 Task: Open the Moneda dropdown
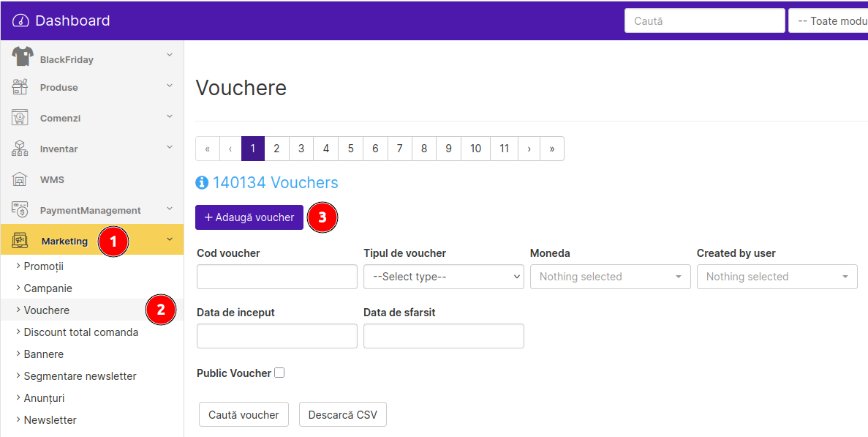point(610,277)
